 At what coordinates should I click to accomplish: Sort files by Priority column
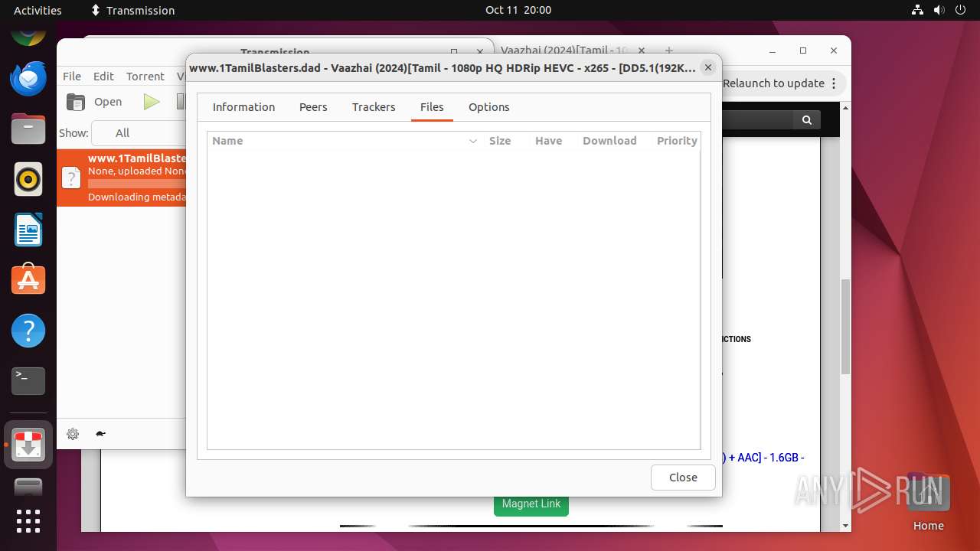point(677,141)
